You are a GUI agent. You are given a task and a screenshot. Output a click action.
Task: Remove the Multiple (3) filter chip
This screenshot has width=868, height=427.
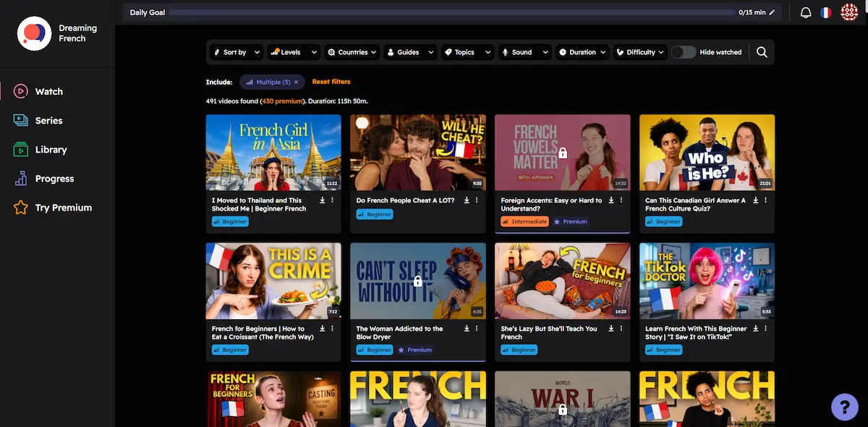pos(296,83)
